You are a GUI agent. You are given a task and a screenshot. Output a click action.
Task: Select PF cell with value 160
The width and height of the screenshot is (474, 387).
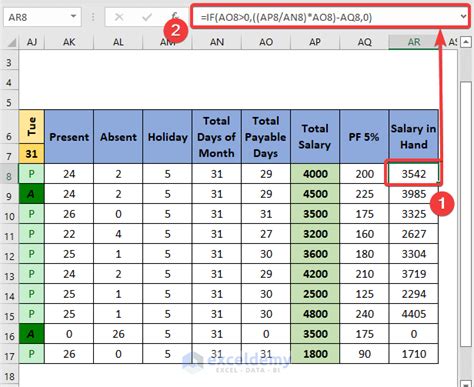(x=364, y=234)
